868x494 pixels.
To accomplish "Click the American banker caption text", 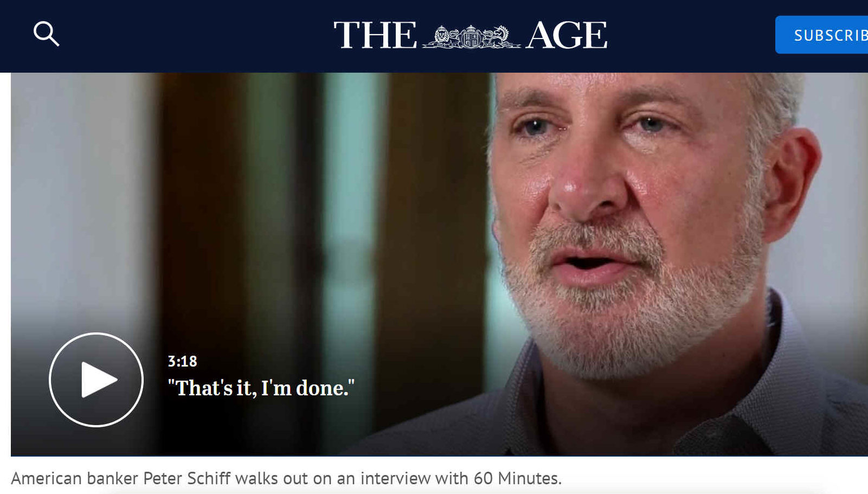I will (286, 478).
